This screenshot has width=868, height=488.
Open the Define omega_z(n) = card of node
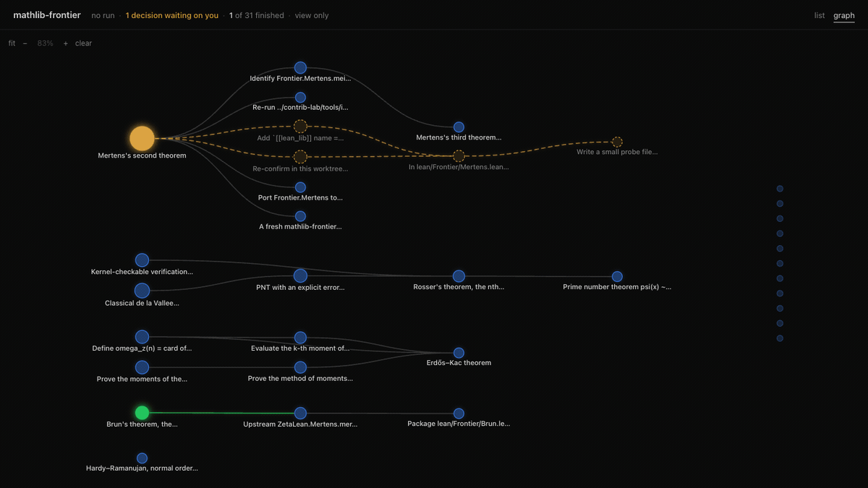pos(142,337)
